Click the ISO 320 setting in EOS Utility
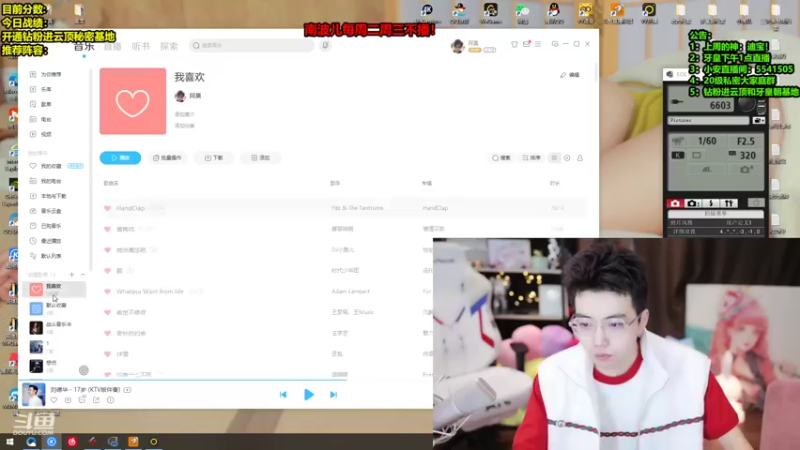The image size is (800, 450). (x=743, y=156)
